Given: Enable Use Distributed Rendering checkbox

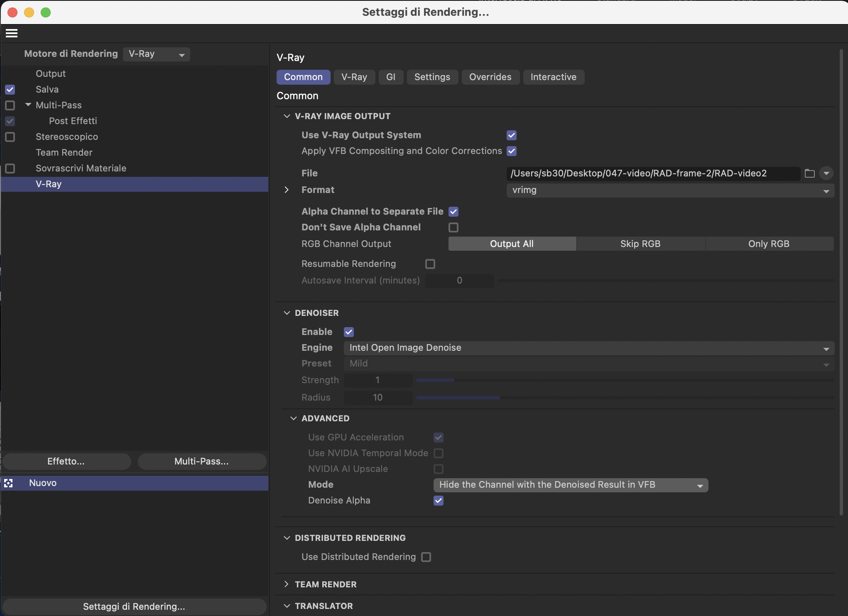Looking at the screenshot, I should (x=426, y=557).
